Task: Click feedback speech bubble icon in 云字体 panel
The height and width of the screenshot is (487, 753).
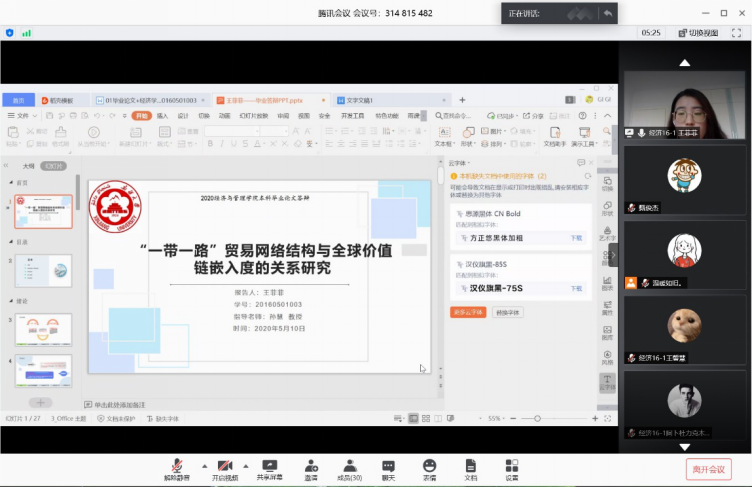Action: point(581,163)
